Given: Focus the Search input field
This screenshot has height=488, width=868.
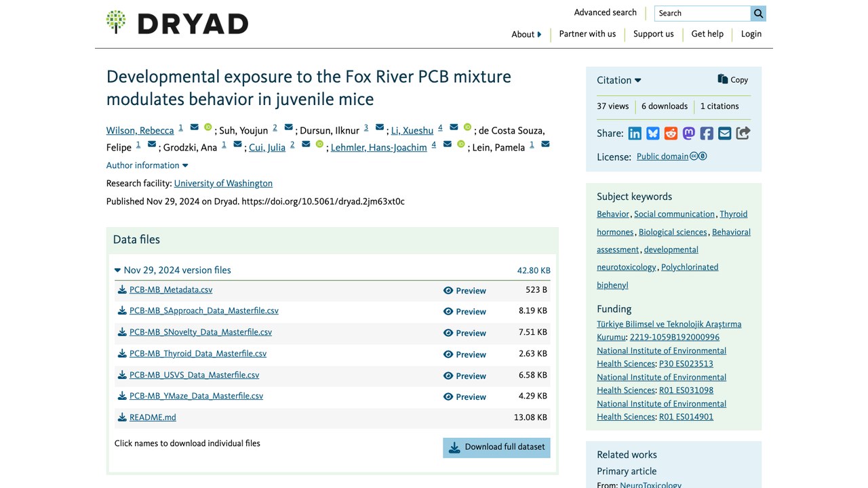Looking at the screenshot, I should (x=703, y=13).
